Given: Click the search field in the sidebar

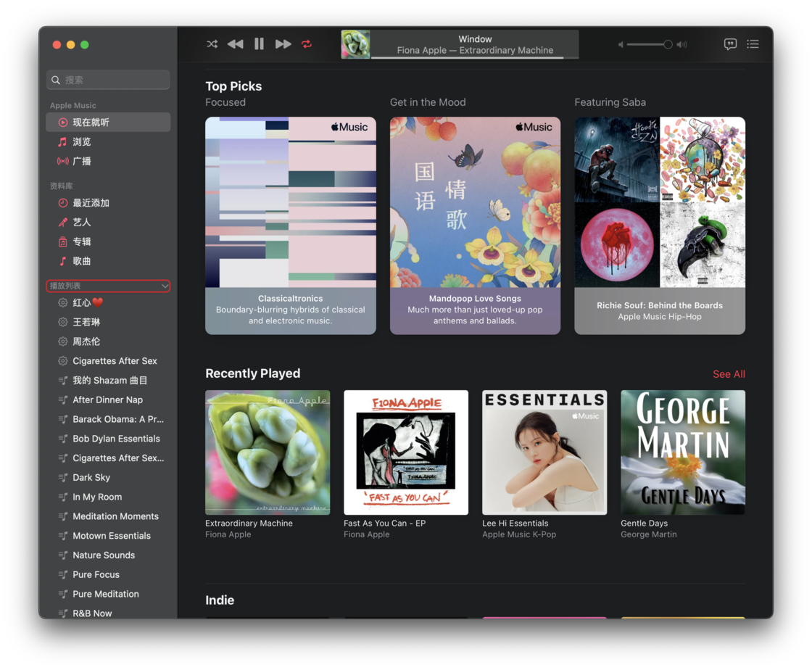Looking at the screenshot, I should [x=108, y=80].
